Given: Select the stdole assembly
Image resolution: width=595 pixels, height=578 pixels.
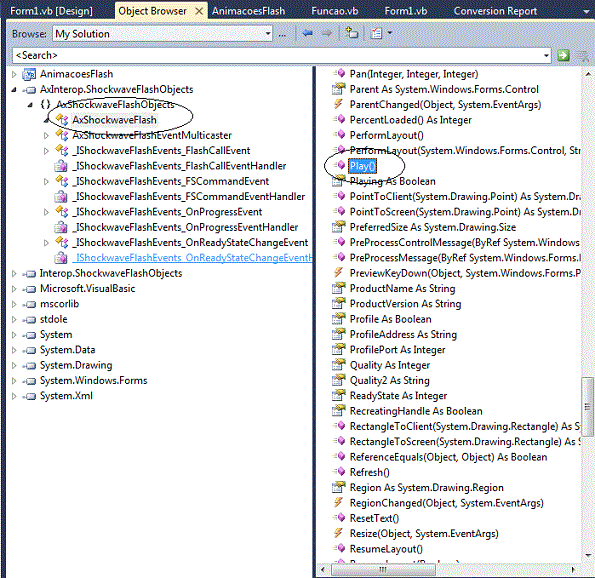Looking at the screenshot, I should point(54,319).
